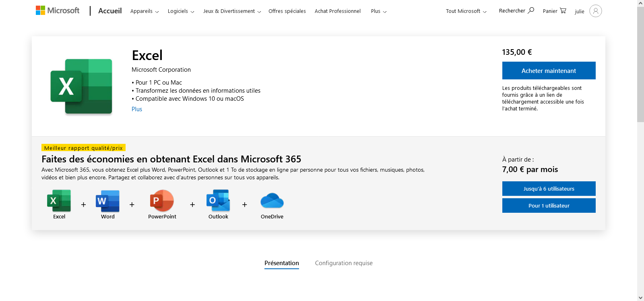Choose Jusqu'à 6 utilisateurs button
The image size is (644, 301).
(x=549, y=189)
